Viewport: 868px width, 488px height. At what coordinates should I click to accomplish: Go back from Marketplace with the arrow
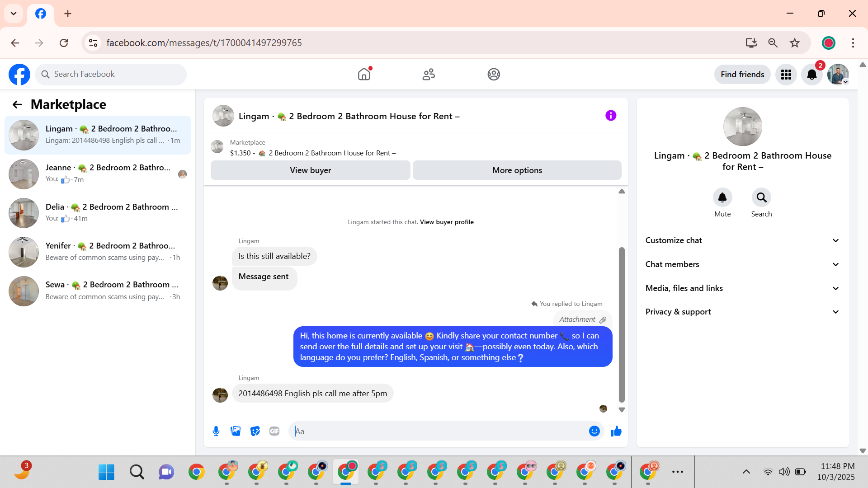click(17, 105)
